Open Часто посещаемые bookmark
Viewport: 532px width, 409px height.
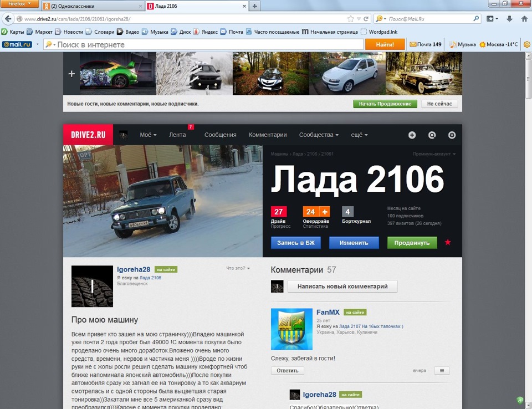pyautogui.click(x=273, y=32)
